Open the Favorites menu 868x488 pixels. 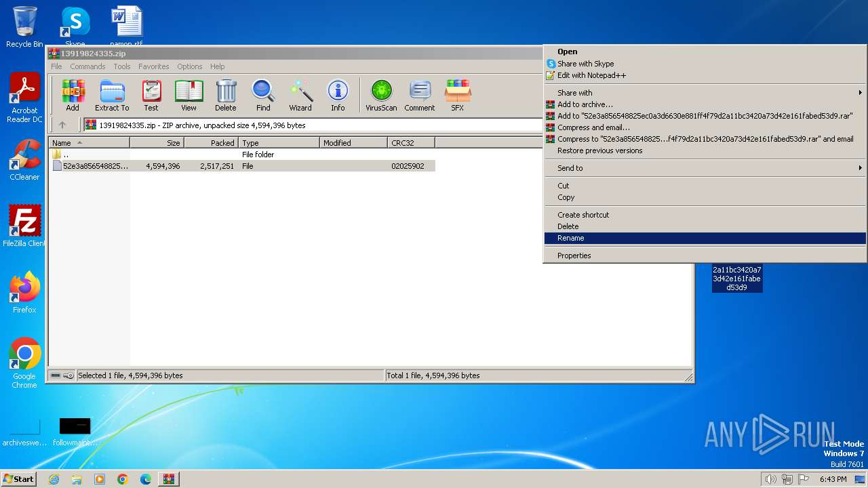pos(154,66)
